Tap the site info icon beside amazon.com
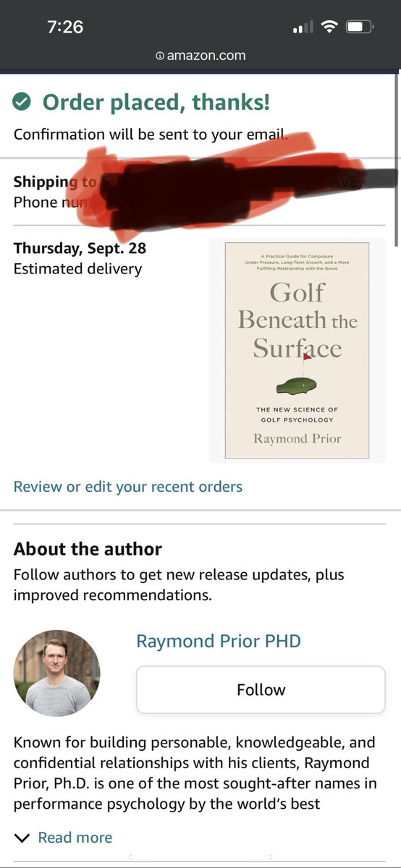Viewport: 401px width, 868px height. click(x=160, y=56)
